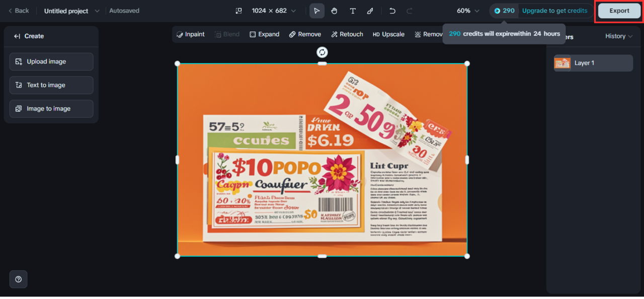Click the redo arrow icon

pos(410,11)
